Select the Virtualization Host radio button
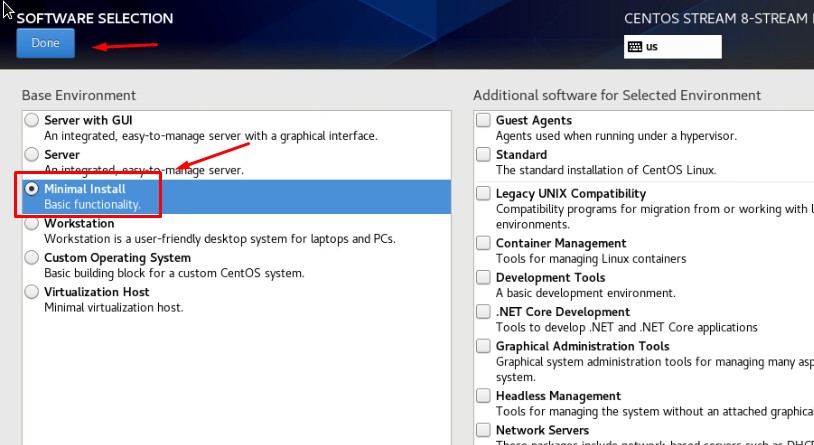Viewport: 814px width, 445px height. click(x=32, y=292)
